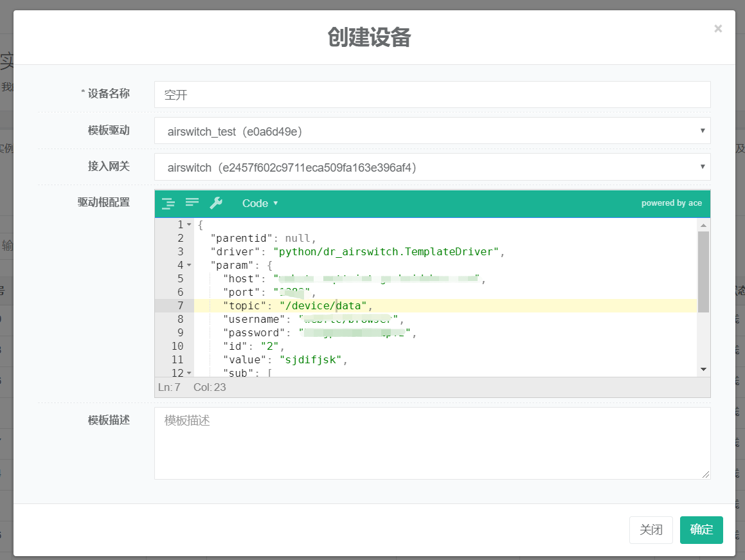Click the 关闭 close button
The image size is (745, 560).
pyautogui.click(x=651, y=530)
